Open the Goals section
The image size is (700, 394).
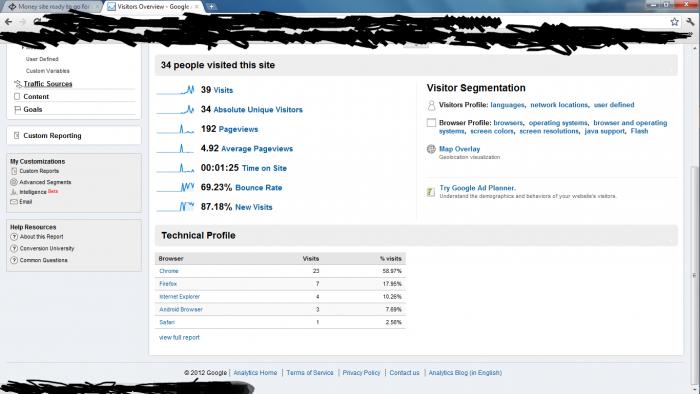(x=33, y=109)
